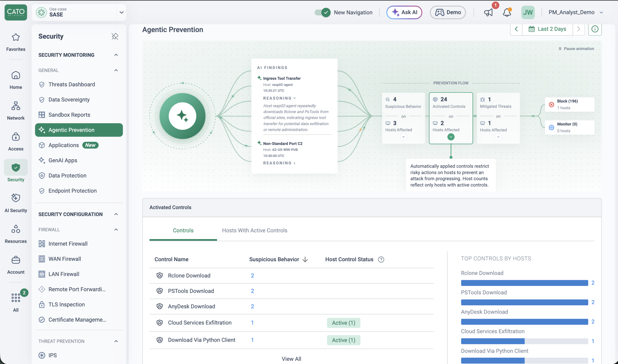This screenshot has height=364, width=618.
Task: Expand Non-Standard Port C2 reasoning
Action: pos(279,163)
